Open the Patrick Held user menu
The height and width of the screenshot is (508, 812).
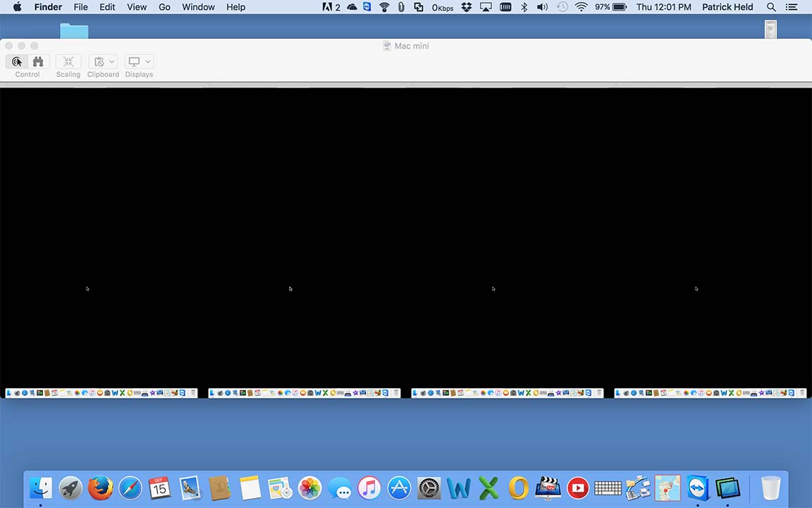tap(727, 7)
